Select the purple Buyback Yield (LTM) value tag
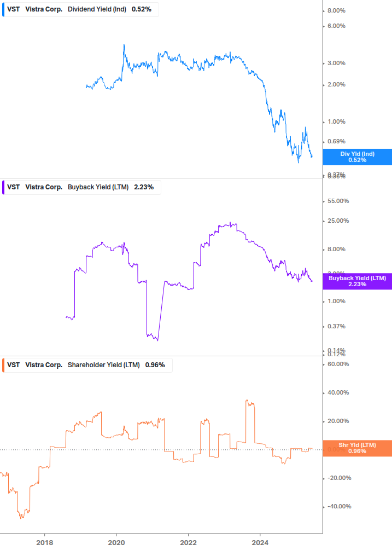Screen dimensions: 392x550 [358, 281]
